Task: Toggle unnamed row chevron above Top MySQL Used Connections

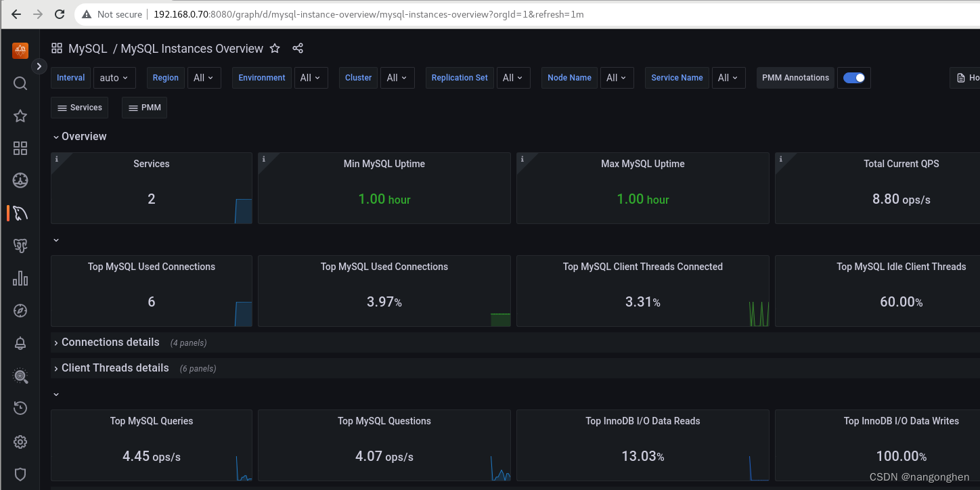Action: click(56, 240)
